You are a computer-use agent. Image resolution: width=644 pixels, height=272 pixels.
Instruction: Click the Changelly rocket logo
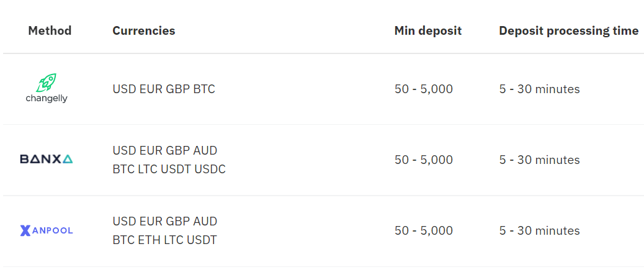47,83
